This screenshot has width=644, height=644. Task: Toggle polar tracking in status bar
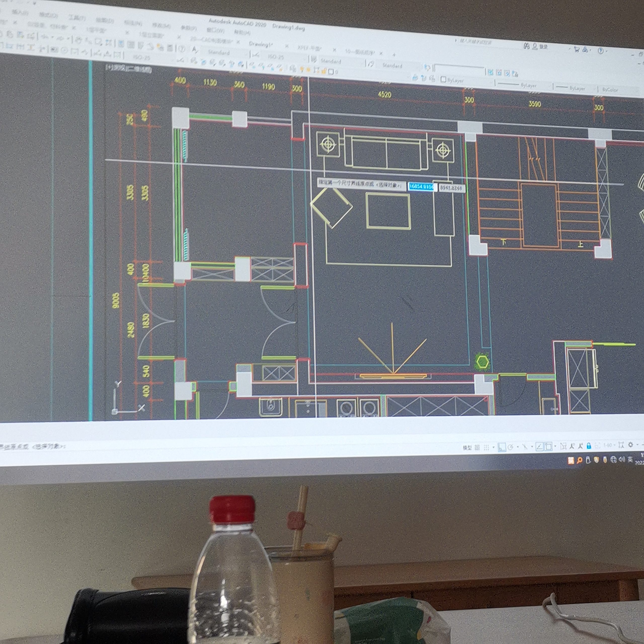coord(510,447)
